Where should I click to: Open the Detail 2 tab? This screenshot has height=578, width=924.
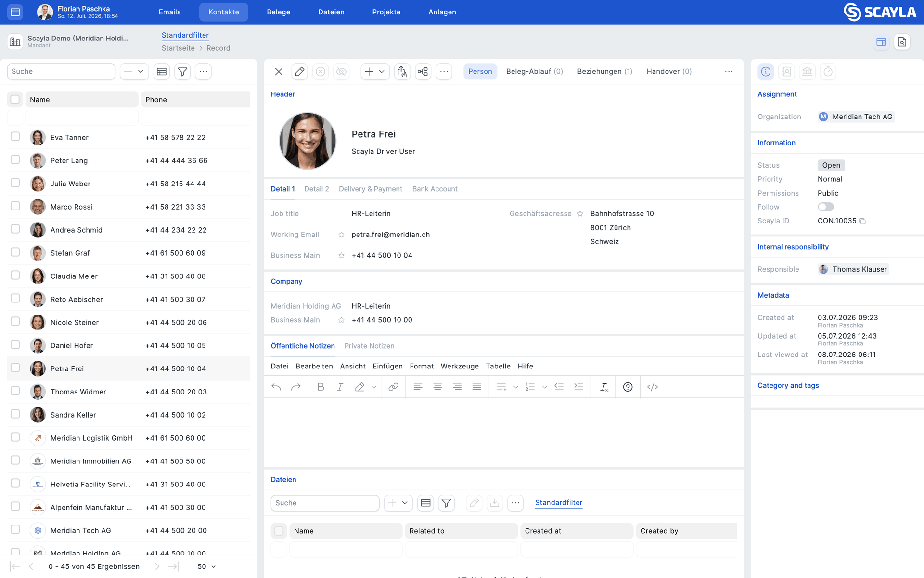(317, 189)
